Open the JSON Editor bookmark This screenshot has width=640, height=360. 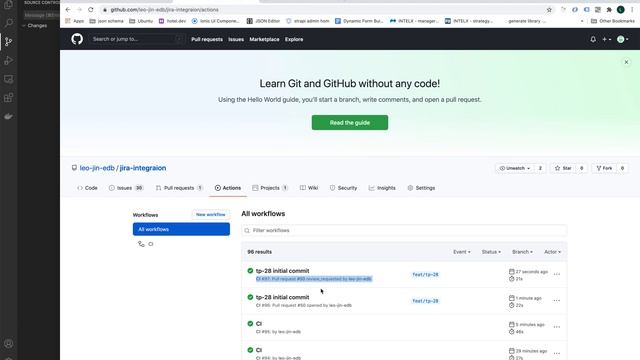(263, 21)
